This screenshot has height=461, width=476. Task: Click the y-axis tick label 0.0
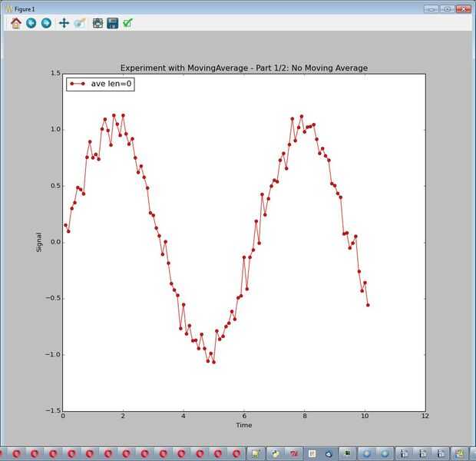pyautogui.click(x=55, y=242)
